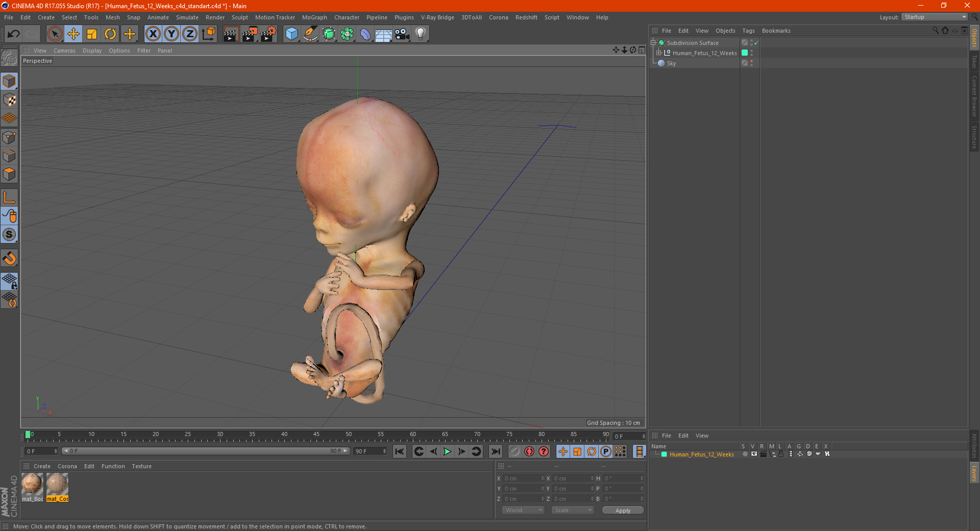Play the animation forwards
Screen dimensions: 980x531
coord(447,451)
